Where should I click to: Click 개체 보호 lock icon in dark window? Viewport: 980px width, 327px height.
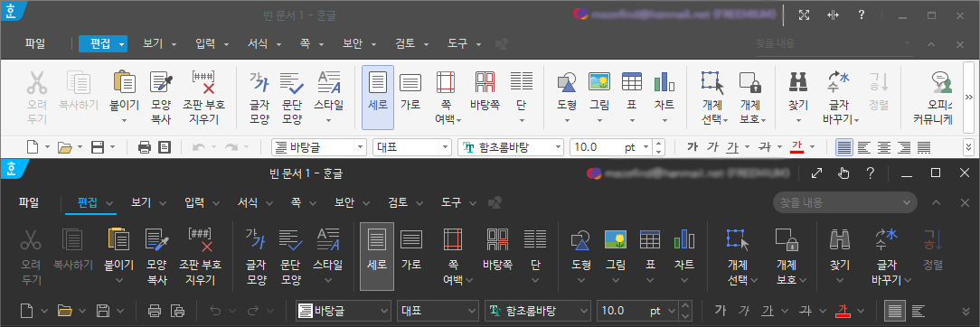787,239
